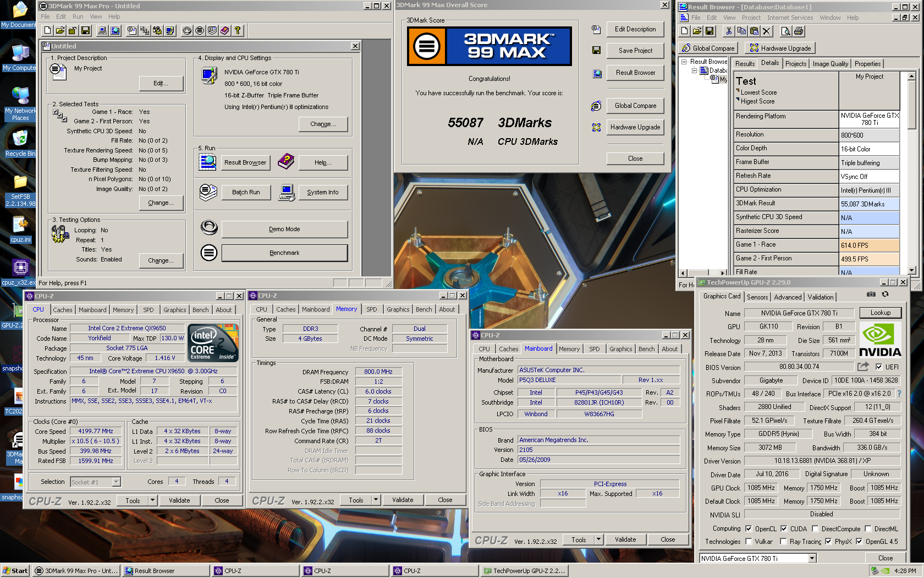Image resolution: width=924 pixels, height=578 pixels.
Task: Click Hardware Upgrade icon in score dialog
Action: coord(596,127)
